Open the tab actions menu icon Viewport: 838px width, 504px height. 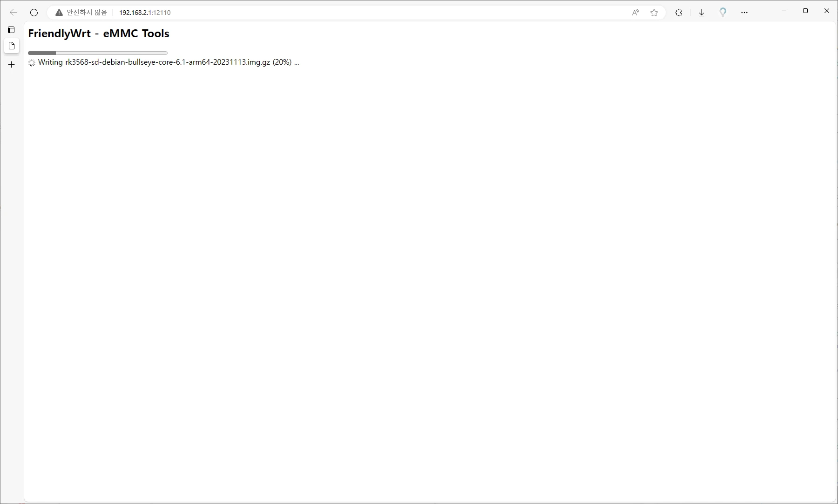[x=11, y=30]
